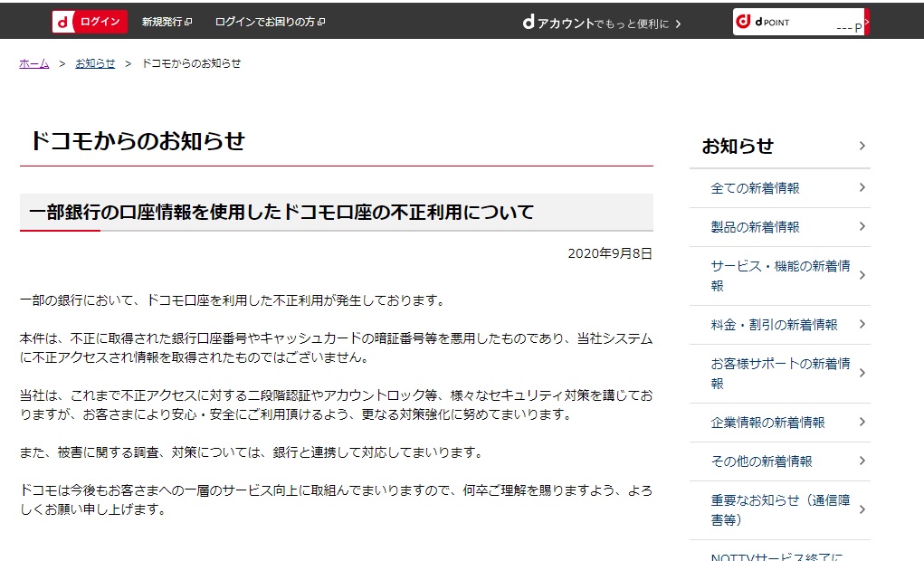The height and width of the screenshot is (561, 924).
Task: Click the article title 一部銀行の口座情報を使用した
Action: 281,212
